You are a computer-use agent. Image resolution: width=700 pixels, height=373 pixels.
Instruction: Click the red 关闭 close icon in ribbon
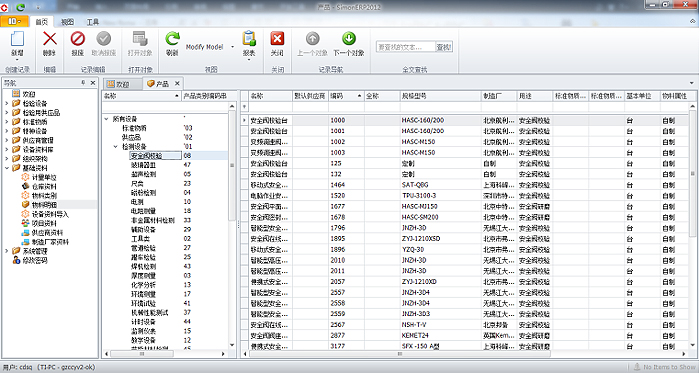(x=277, y=39)
